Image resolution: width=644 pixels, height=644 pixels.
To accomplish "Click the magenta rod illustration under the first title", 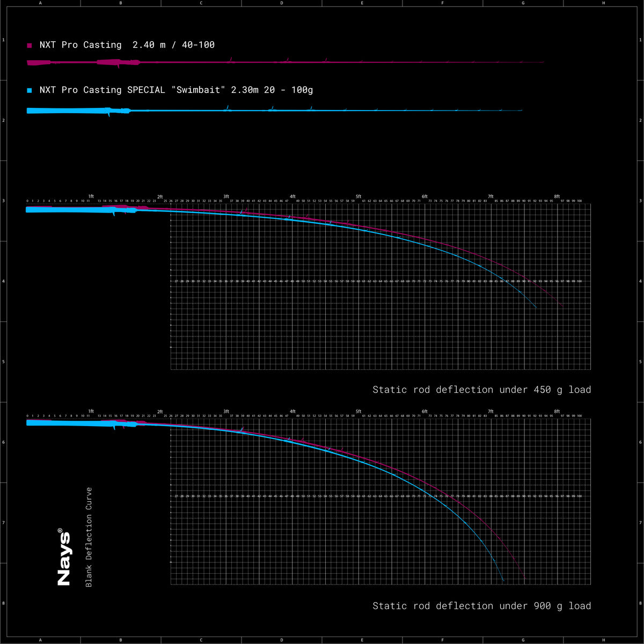I will click(285, 62).
